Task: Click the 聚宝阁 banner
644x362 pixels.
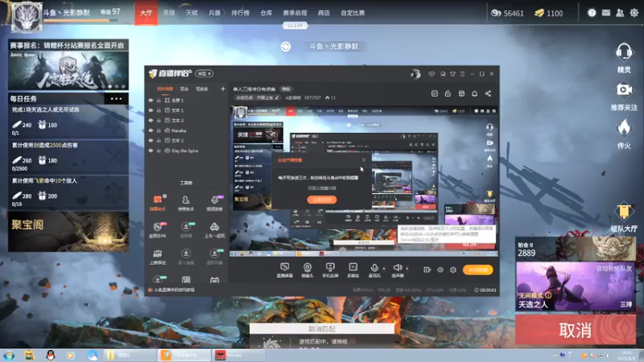Action: tap(68, 232)
